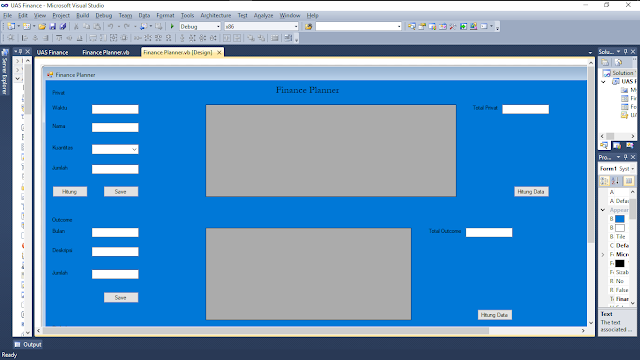Click the Save All toolbar icon
This screenshot has height=360, width=640.
(63, 27)
